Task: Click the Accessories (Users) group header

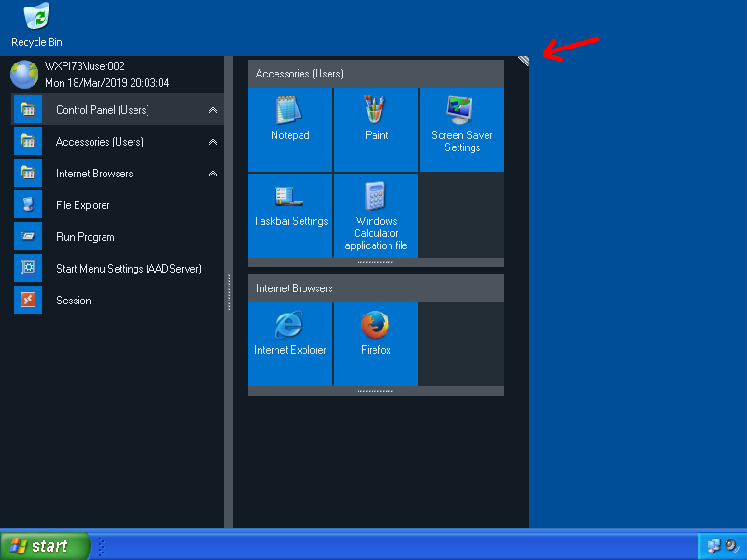Action: coord(375,74)
